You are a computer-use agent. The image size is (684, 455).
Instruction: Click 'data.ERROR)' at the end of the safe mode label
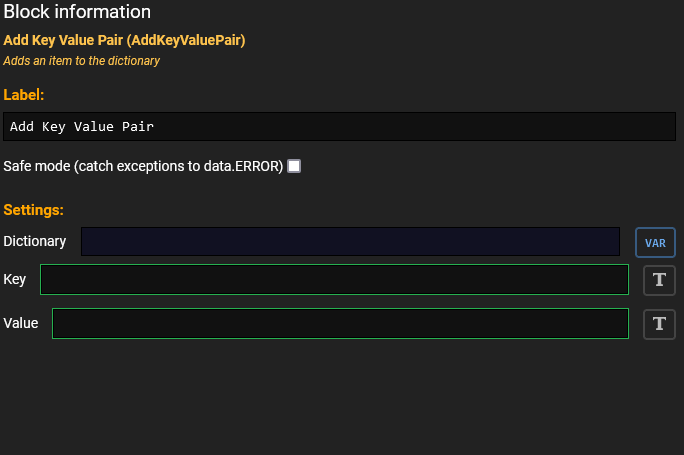[245, 166]
